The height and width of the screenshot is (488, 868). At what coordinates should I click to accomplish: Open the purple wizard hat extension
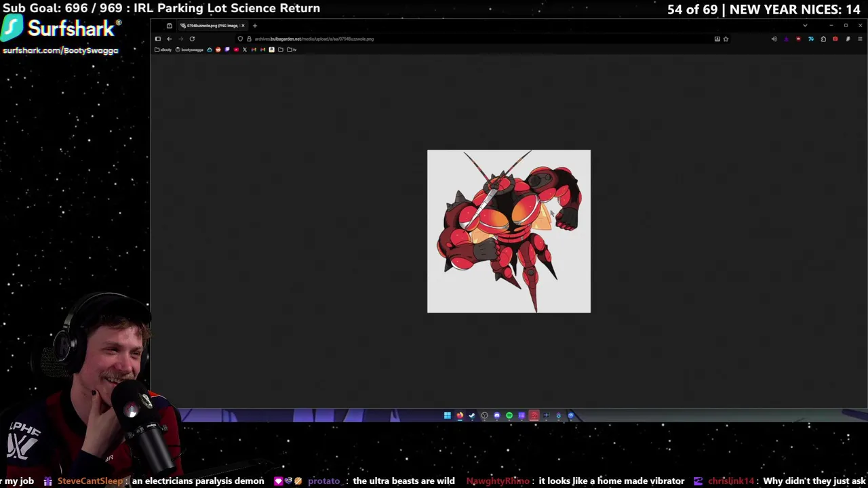(x=786, y=39)
